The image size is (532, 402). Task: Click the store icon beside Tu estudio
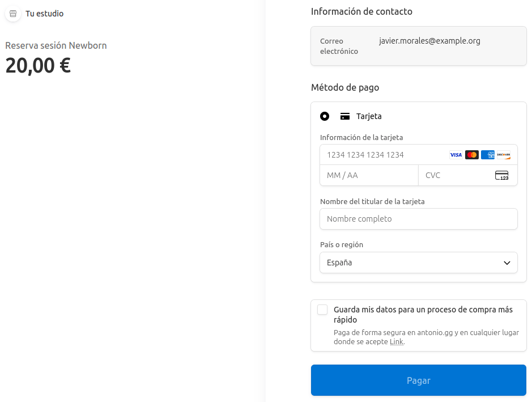tap(13, 14)
